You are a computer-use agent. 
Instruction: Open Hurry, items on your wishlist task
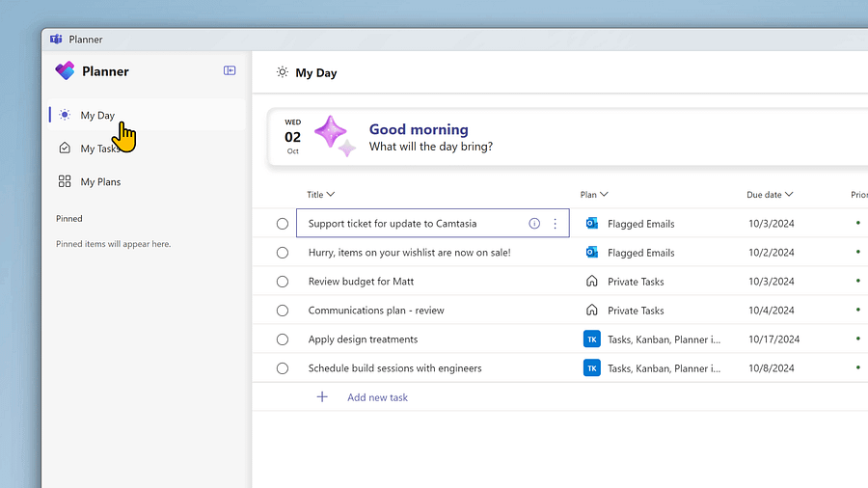click(x=410, y=253)
